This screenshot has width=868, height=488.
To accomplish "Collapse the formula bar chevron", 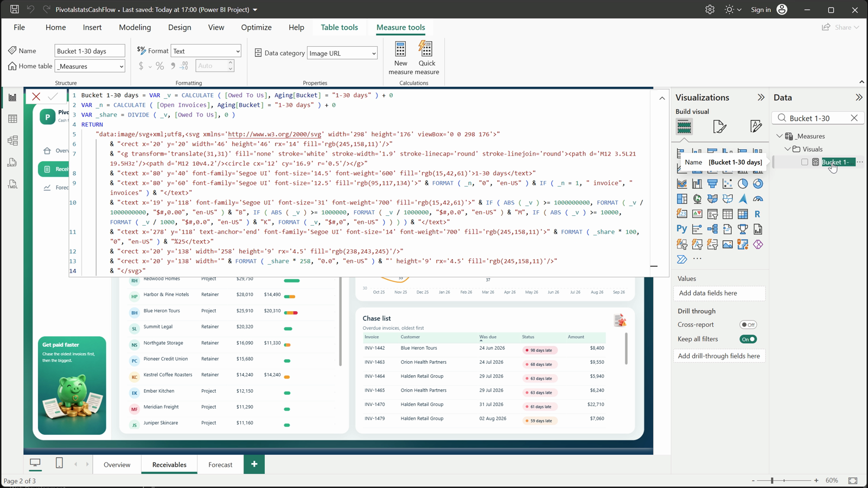I will click(x=662, y=98).
